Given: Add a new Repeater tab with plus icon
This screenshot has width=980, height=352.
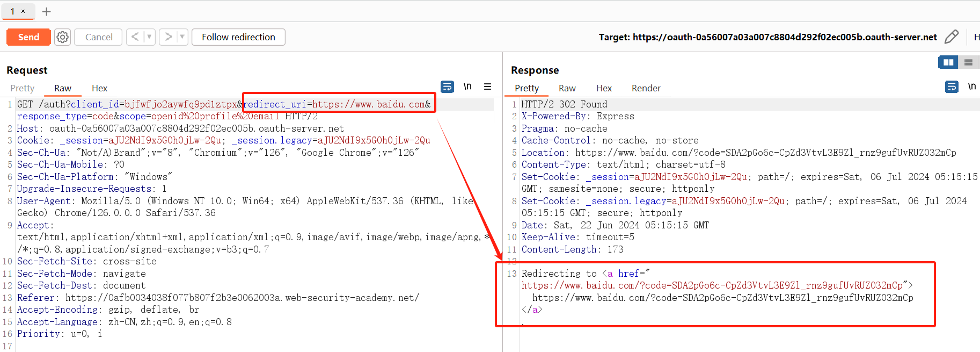Looking at the screenshot, I should click(x=47, y=11).
